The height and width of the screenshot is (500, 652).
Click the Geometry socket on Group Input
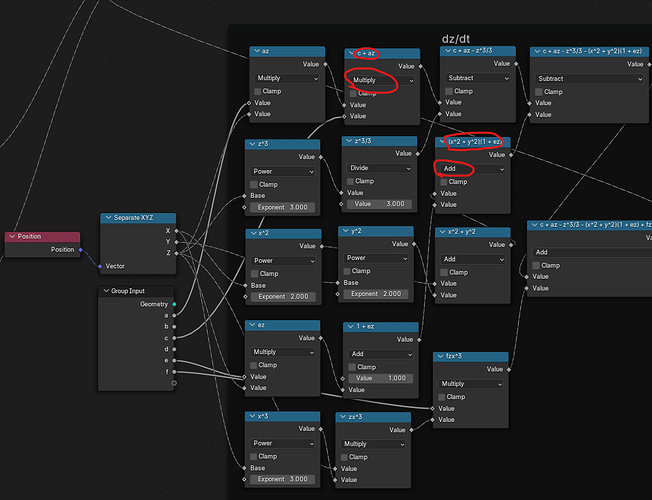pos(174,304)
